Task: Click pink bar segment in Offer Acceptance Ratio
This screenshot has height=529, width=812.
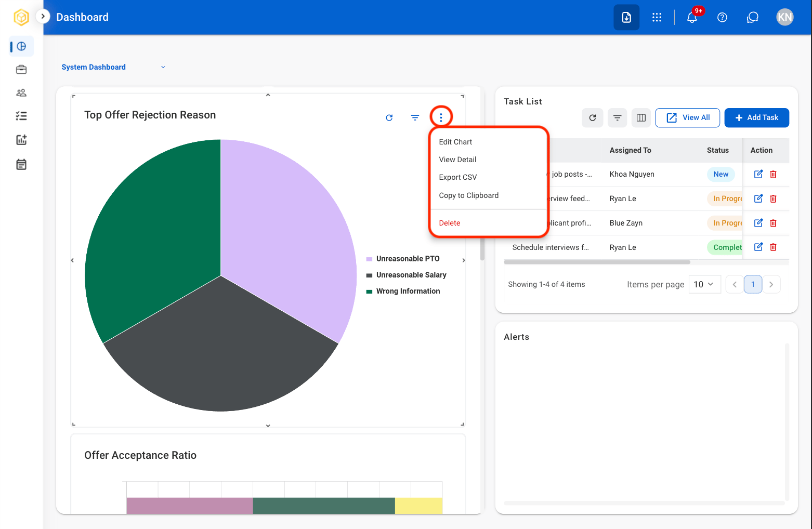Action: click(190, 506)
